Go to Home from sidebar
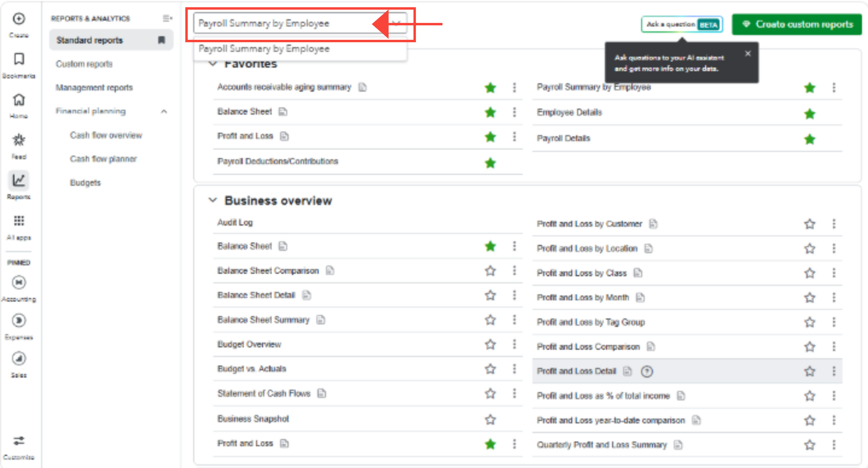This screenshot has height=468, width=868. tap(19, 100)
